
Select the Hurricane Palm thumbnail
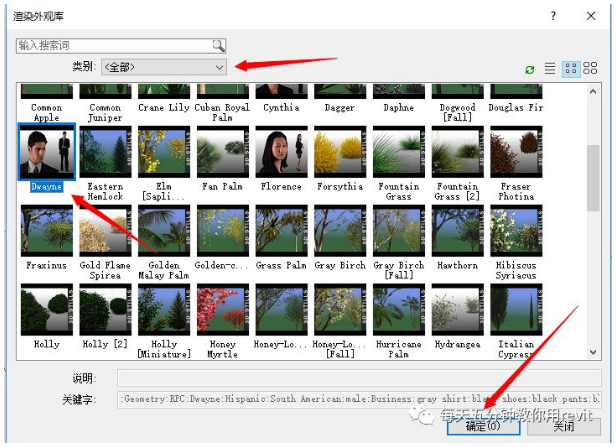tap(399, 310)
